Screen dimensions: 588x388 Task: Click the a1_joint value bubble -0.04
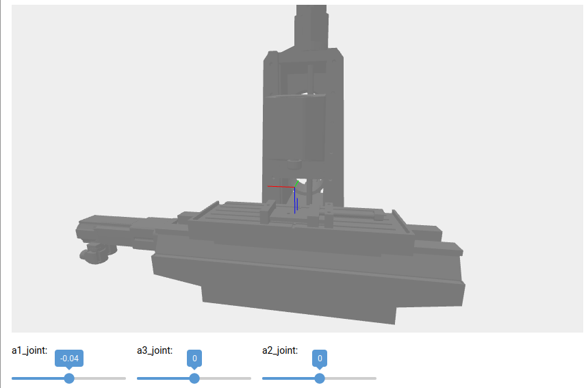69,359
